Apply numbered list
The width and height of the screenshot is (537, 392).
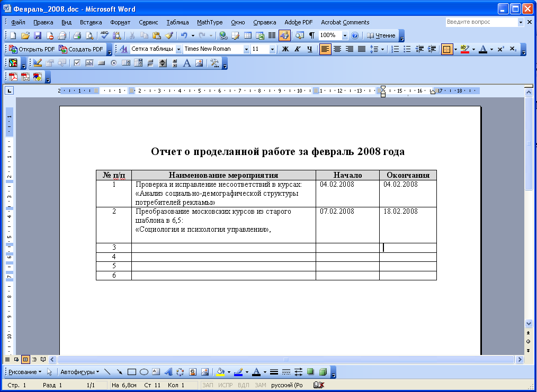coord(395,49)
